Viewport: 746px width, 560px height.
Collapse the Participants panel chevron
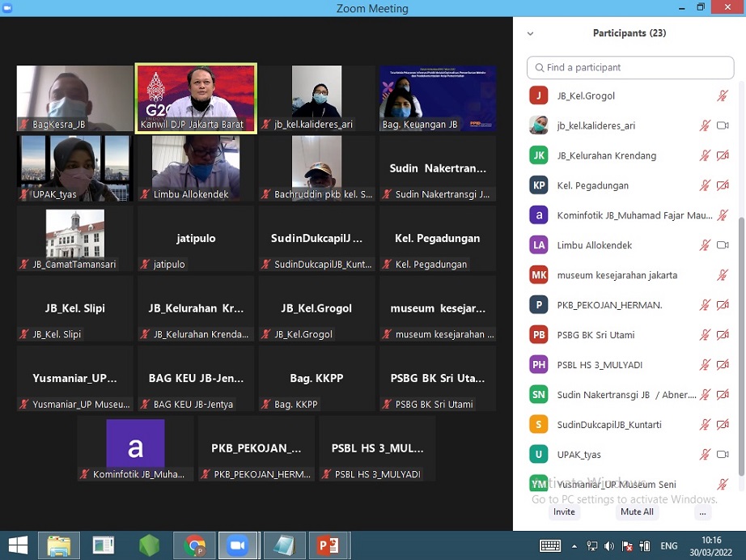pyautogui.click(x=531, y=34)
